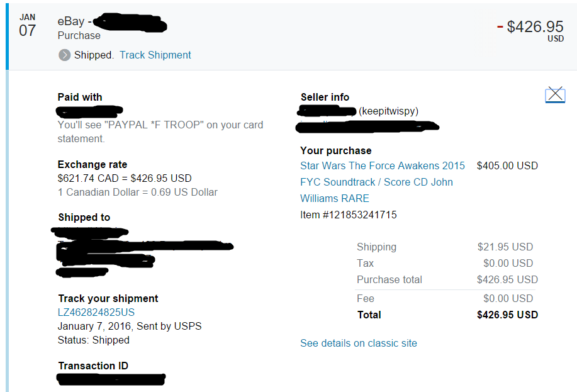577x392 pixels.
Task: Close the transaction details panel
Action: 554,94
